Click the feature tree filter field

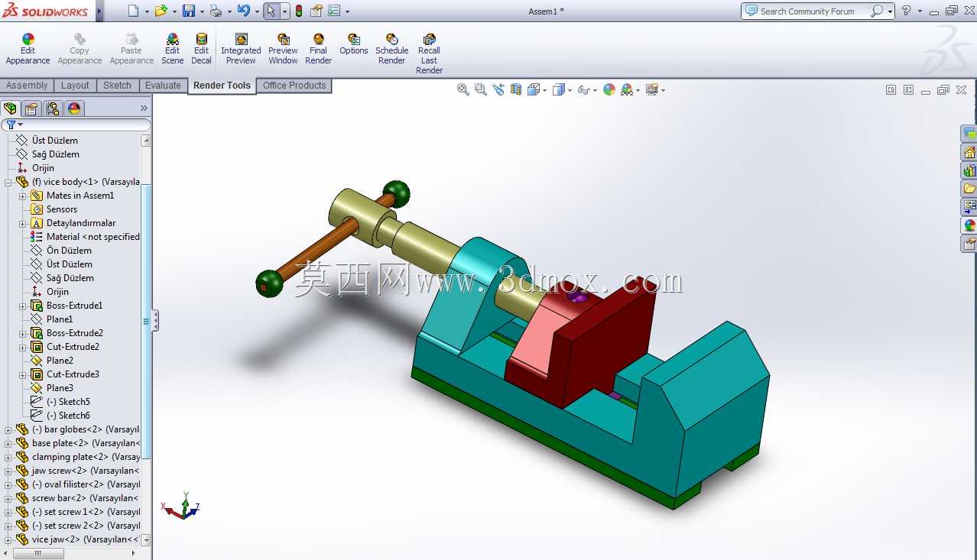[x=76, y=125]
